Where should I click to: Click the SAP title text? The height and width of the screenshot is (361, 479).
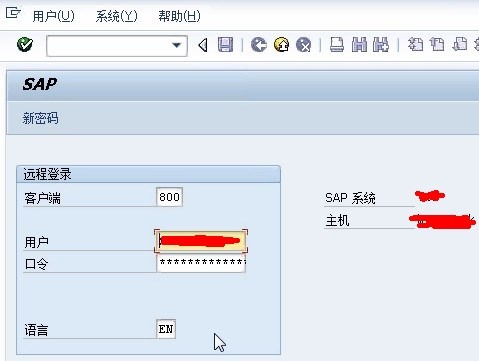[40, 84]
